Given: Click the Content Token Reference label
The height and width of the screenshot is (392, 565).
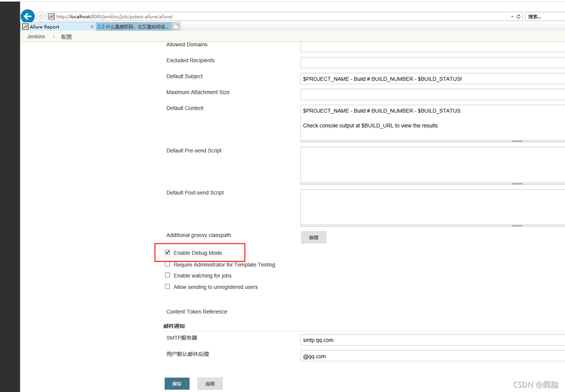Looking at the screenshot, I should point(197,312).
